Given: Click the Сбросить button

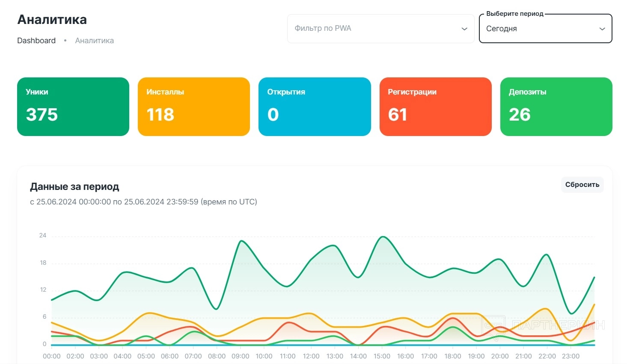Looking at the screenshot, I should point(582,185).
